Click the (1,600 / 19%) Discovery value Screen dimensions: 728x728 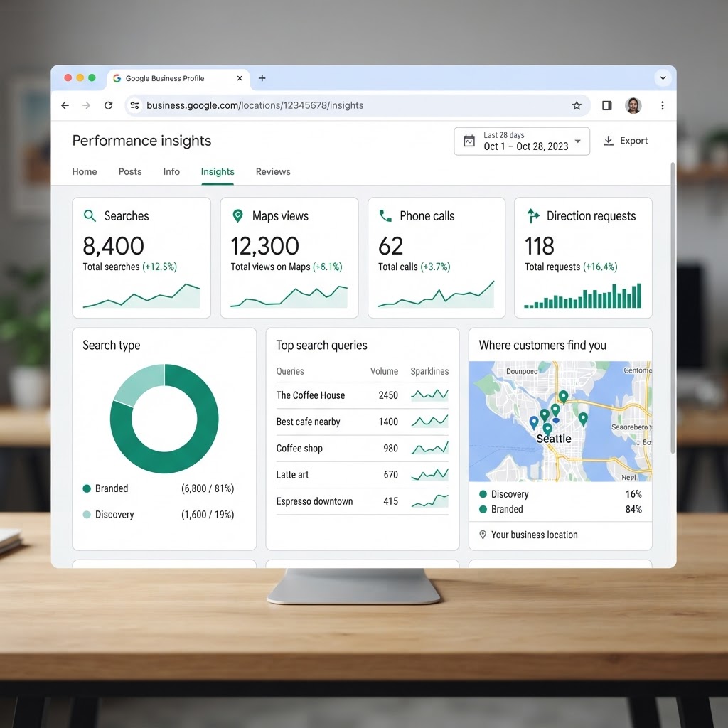(208, 515)
